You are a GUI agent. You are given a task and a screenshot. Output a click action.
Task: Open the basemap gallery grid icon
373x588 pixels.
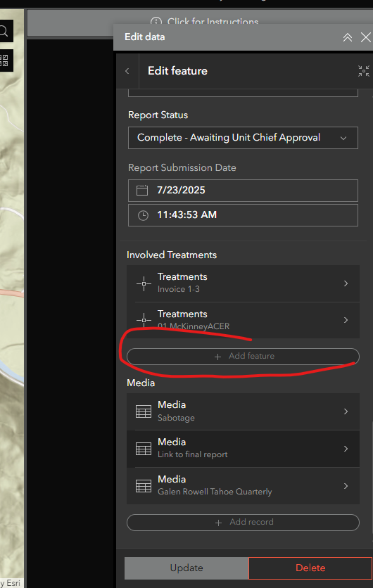[x=4, y=60]
